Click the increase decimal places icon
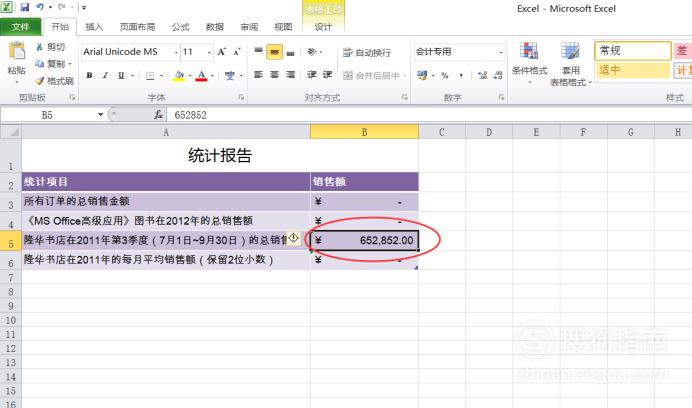 pyautogui.click(x=482, y=76)
